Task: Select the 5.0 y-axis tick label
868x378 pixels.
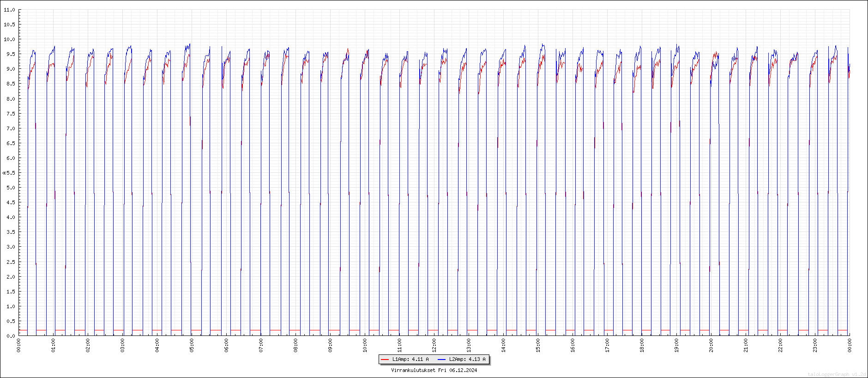Action: [10, 188]
